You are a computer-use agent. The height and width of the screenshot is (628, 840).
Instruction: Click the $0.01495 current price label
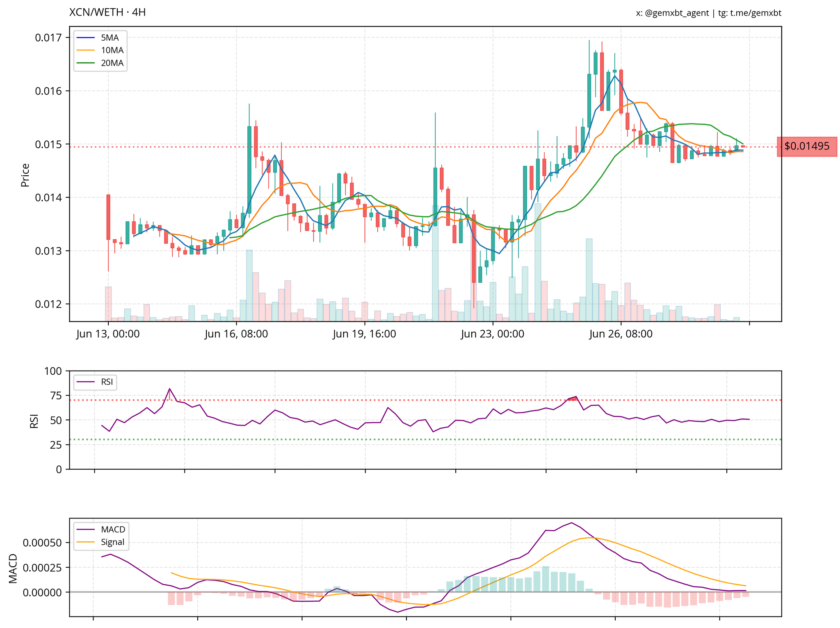[x=807, y=146]
